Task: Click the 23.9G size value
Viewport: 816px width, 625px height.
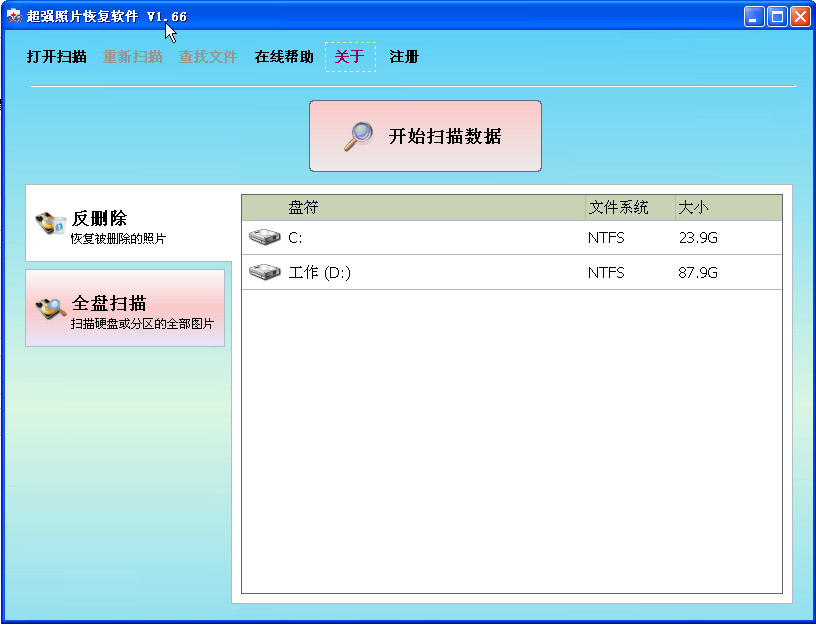Action: click(698, 238)
